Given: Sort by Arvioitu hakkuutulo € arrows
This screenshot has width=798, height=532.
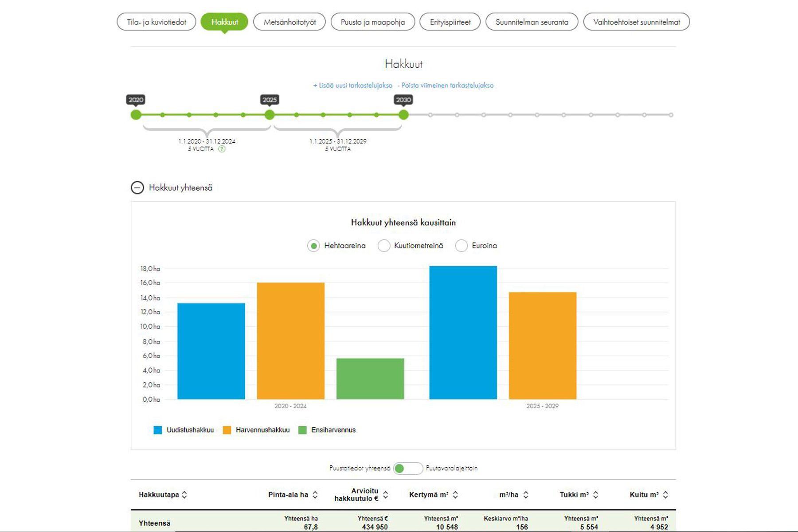Looking at the screenshot, I should 386,495.
